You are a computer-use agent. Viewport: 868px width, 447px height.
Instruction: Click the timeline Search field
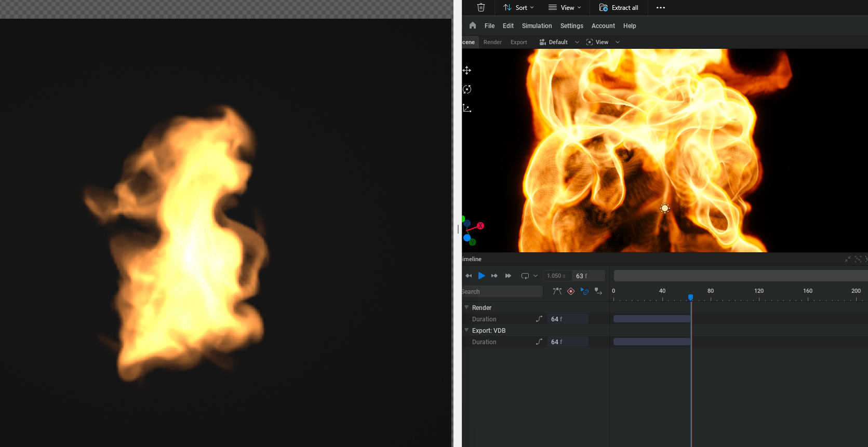point(502,291)
